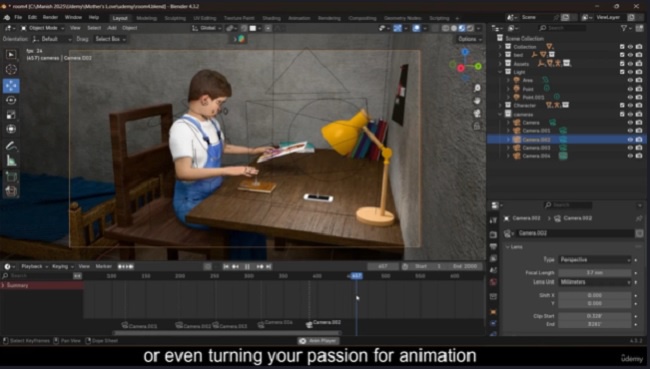
Task: Activate the Rotate tool
Action: (11, 100)
